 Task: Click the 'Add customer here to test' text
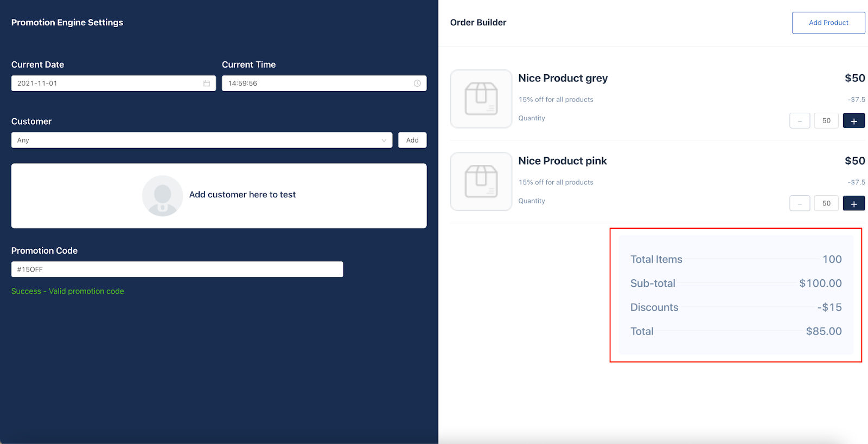tap(242, 195)
